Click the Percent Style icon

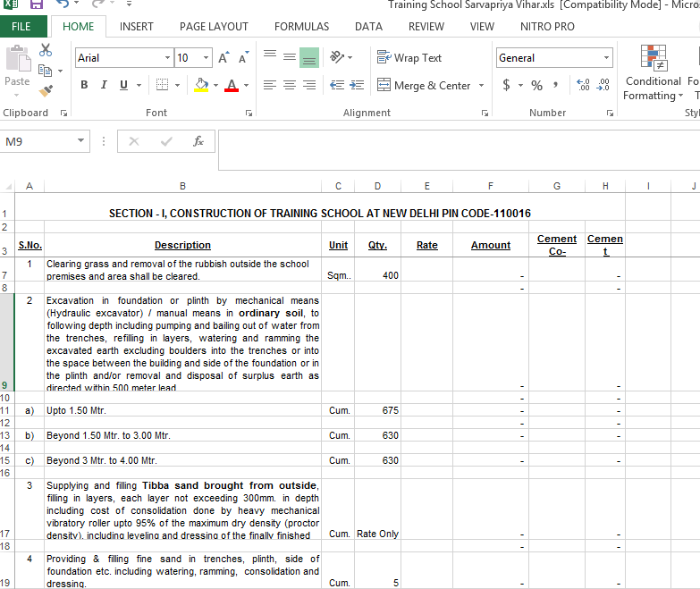(x=536, y=85)
